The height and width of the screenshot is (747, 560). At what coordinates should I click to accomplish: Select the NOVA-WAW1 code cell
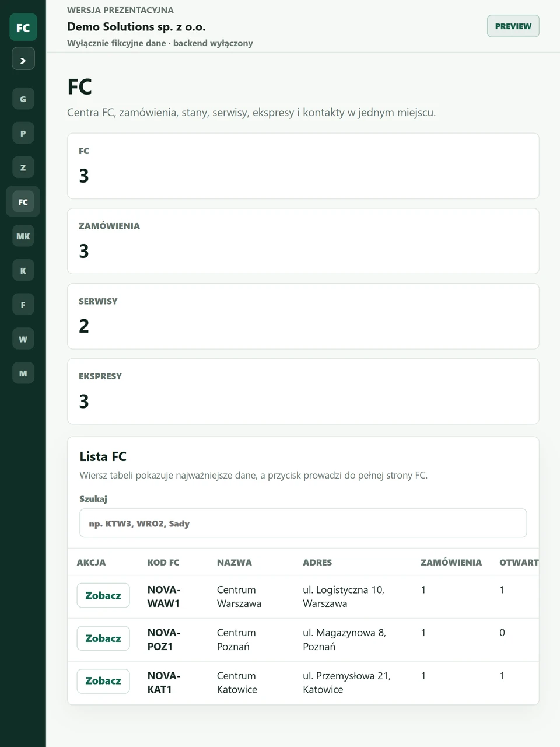point(164,596)
